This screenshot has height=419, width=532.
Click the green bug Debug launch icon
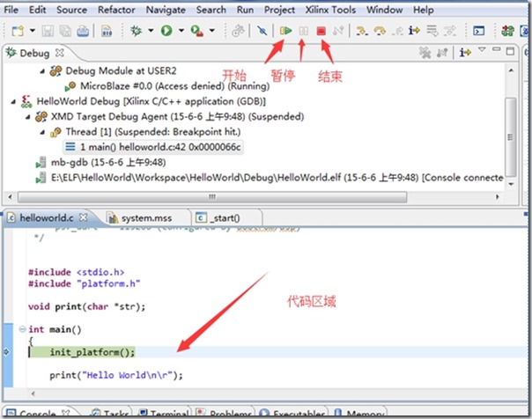point(137,31)
